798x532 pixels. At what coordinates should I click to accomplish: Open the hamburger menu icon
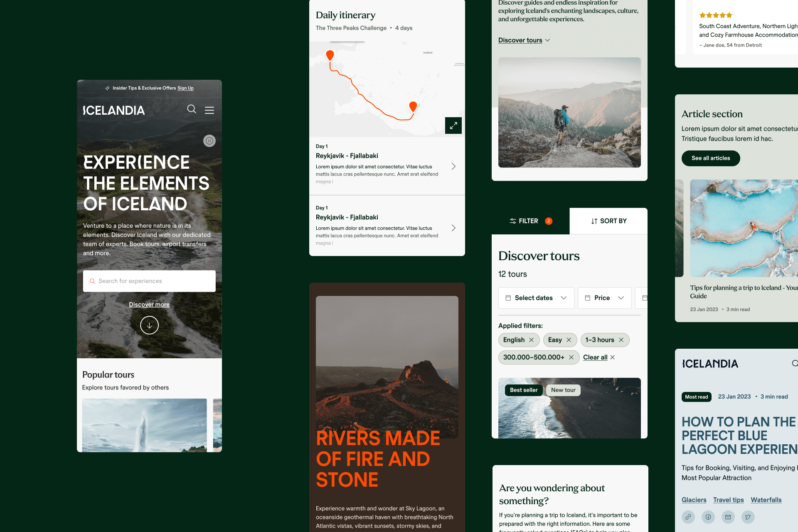(209, 110)
